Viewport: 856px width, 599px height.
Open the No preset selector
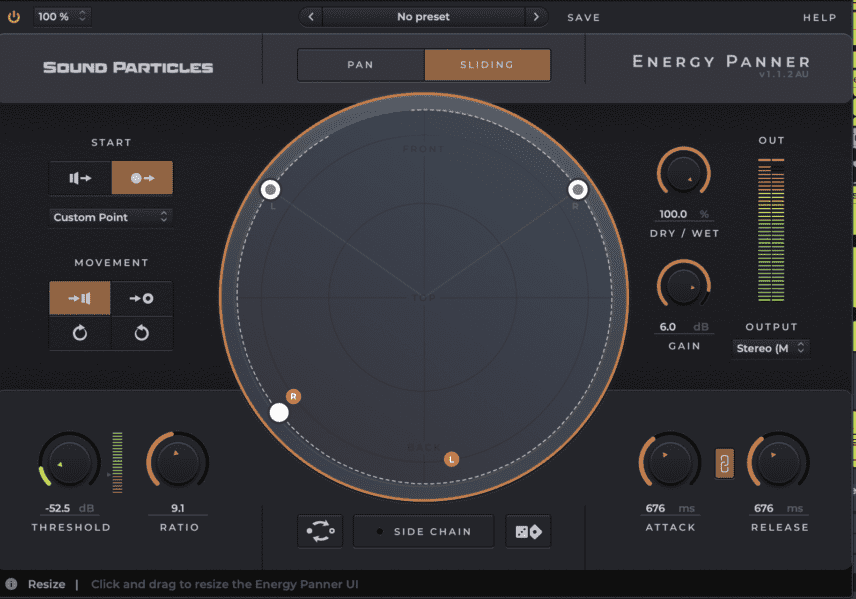(x=424, y=17)
